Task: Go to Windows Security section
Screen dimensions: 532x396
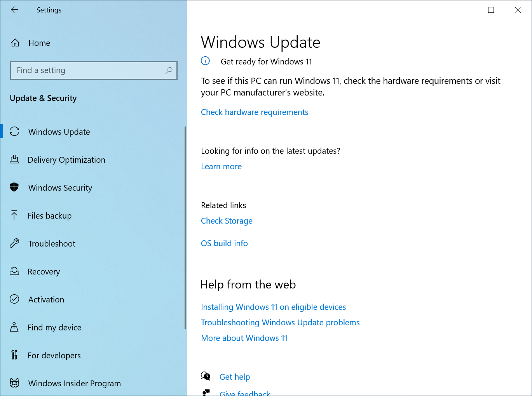Action: click(93, 188)
